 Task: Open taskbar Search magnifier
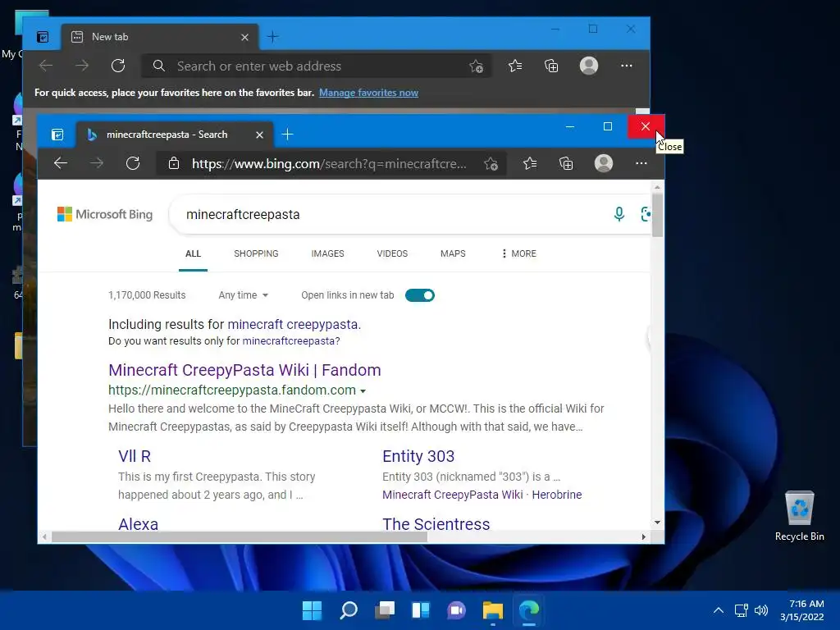[x=349, y=610]
